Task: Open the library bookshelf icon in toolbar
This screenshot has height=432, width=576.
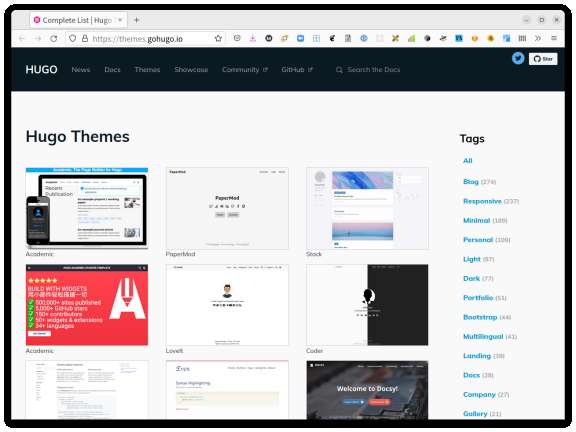Action: [x=522, y=38]
